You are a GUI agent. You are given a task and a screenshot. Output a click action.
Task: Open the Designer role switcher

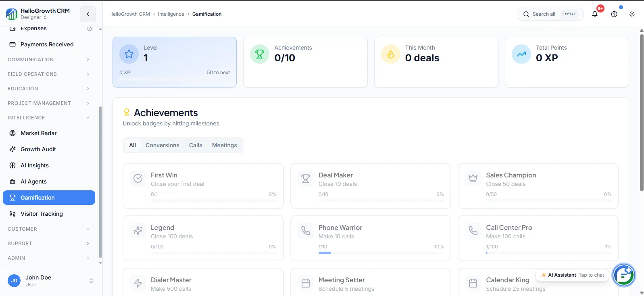(x=34, y=17)
